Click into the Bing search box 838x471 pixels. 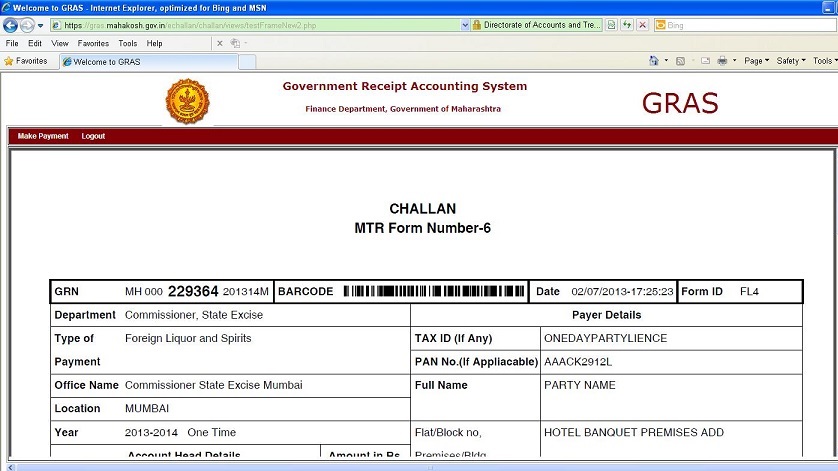coord(751,25)
